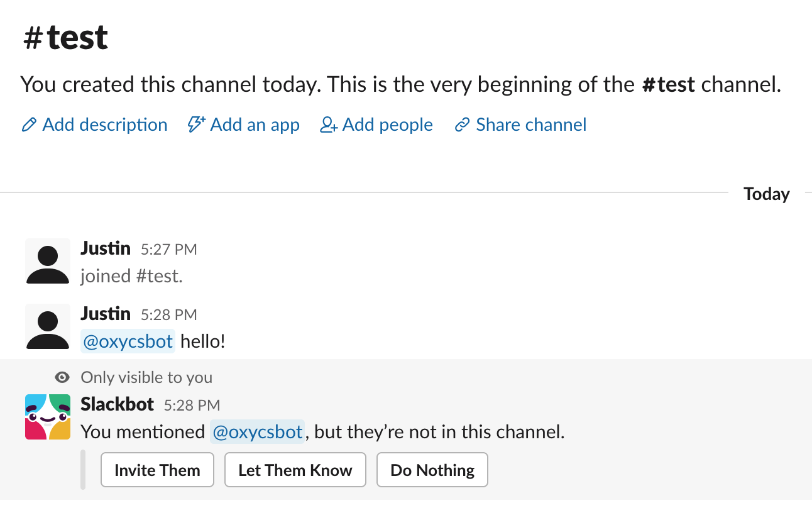This screenshot has width=812, height=520.
Task: Click the @oxycsbot mention in Justin's message
Action: [x=128, y=341]
